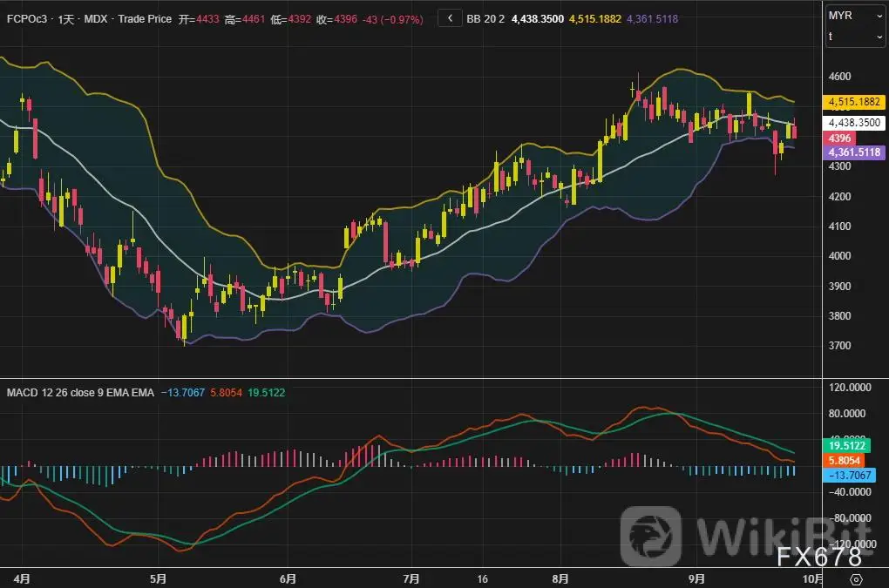Screen dimensions: 889x588
Task: Click the green 19.5122 MACD axis tag
Action: click(846, 445)
